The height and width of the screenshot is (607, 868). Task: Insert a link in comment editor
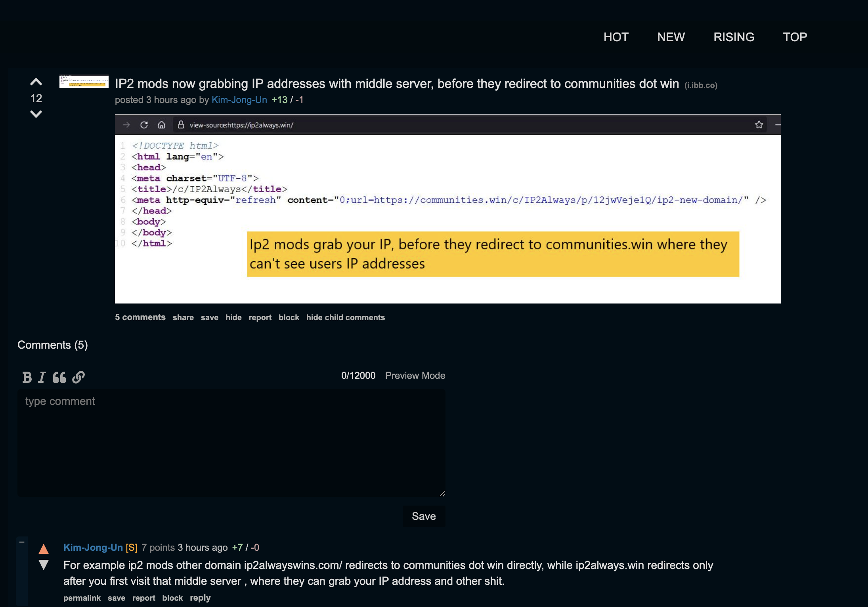point(78,377)
